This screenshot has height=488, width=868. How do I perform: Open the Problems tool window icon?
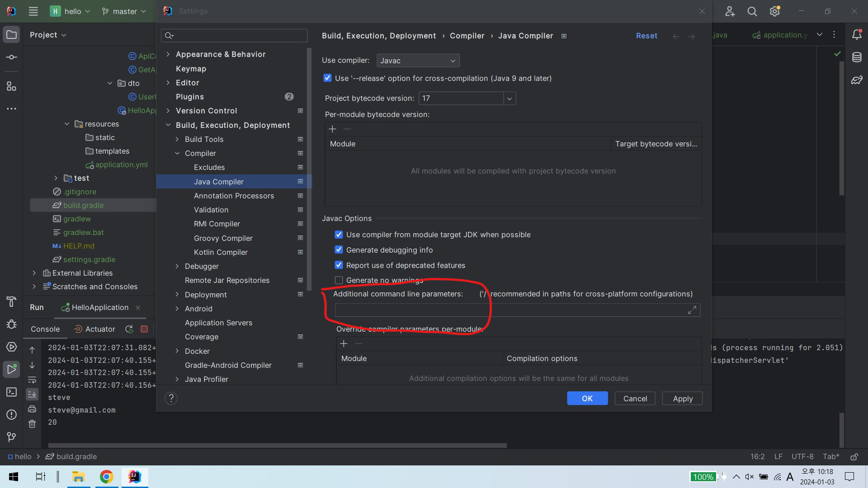coord(11,414)
